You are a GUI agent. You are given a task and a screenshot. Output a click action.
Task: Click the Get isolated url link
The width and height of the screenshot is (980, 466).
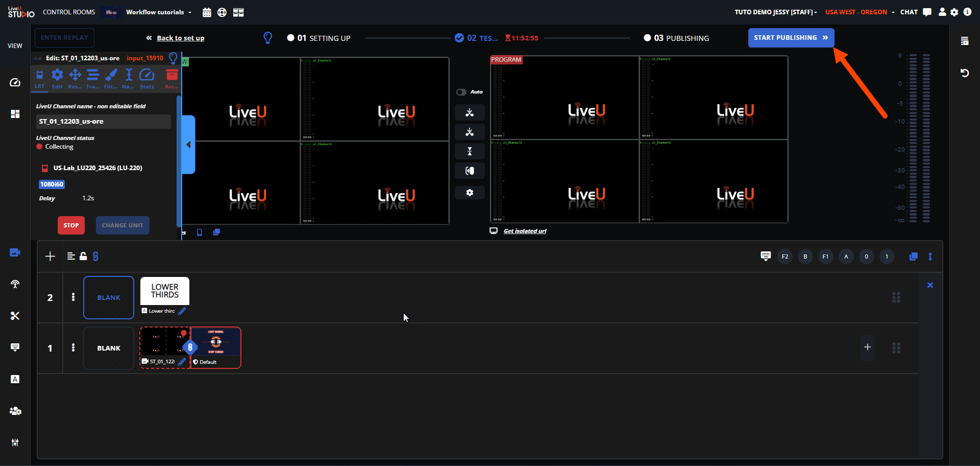pos(525,231)
